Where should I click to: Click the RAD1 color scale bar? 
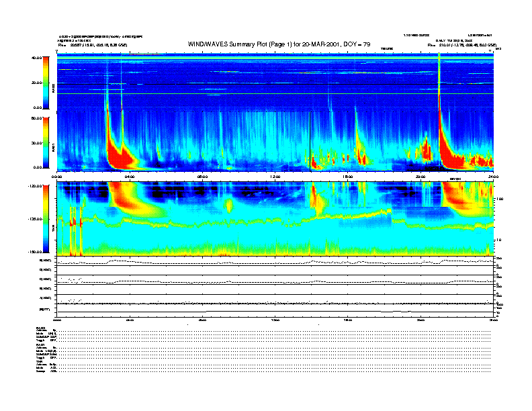click(46, 142)
